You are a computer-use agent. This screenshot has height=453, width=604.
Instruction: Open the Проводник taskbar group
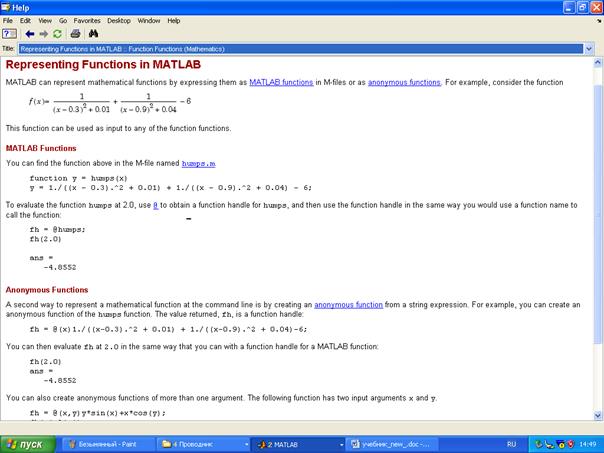[x=204, y=445]
